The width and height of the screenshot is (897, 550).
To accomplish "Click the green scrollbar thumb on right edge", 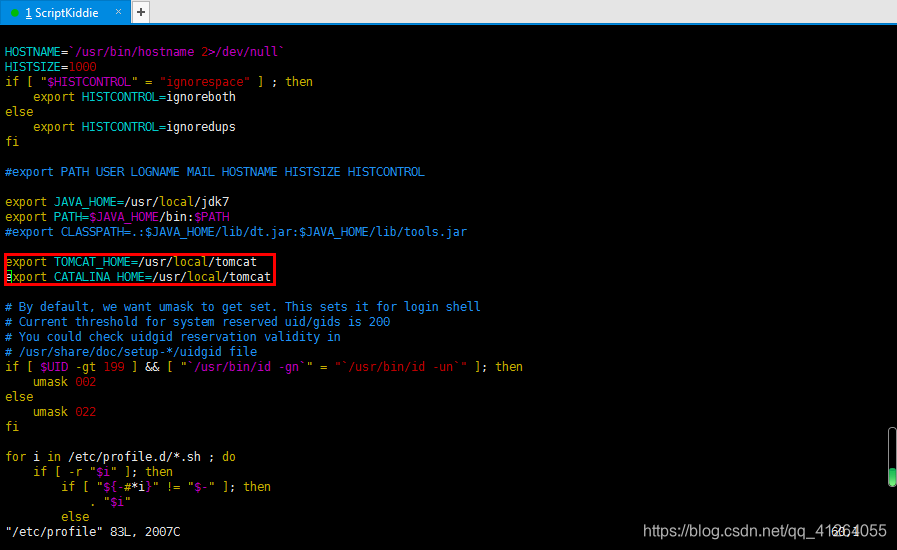I will click(892, 477).
